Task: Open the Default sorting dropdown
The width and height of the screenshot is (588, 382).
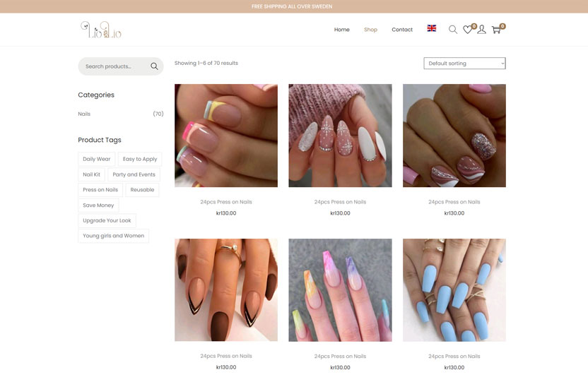Action: point(464,64)
